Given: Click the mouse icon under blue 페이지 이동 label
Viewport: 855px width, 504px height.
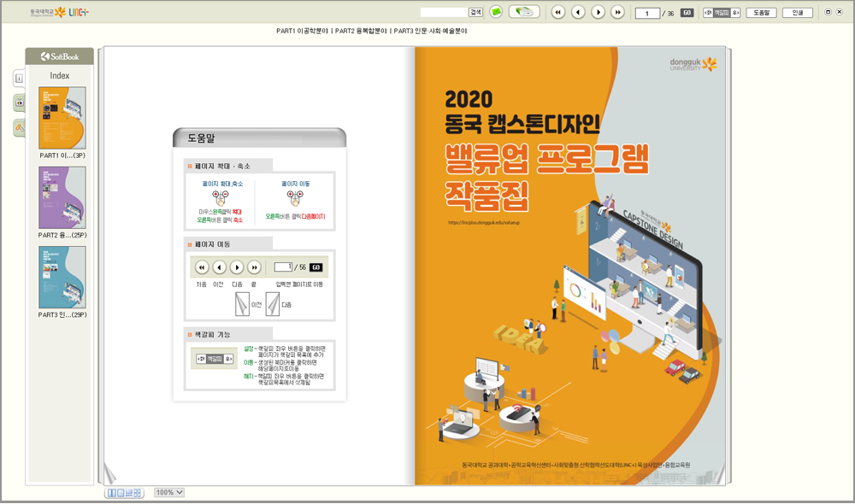Looking at the screenshot, I should tap(295, 197).
